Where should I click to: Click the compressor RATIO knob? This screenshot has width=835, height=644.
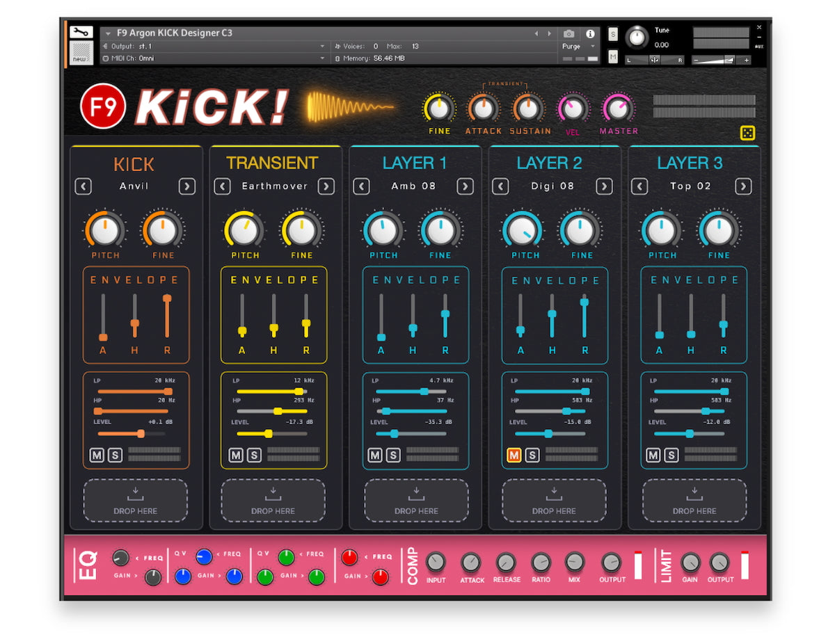(x=541, y=562)
